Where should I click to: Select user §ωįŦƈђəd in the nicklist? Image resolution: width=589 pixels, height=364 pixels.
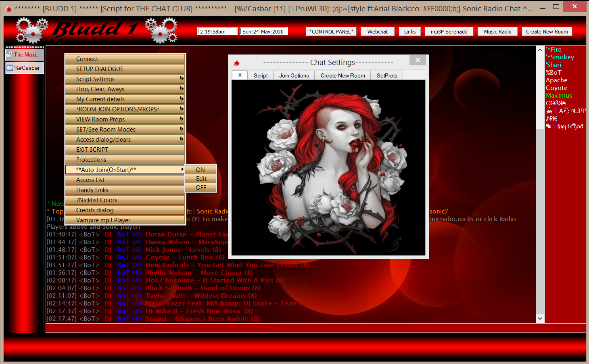coord(565,126)
